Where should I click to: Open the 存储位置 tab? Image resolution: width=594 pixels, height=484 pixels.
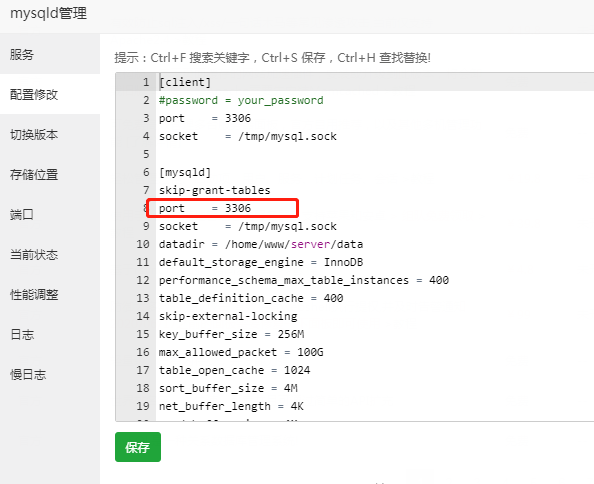click(50, 175)
